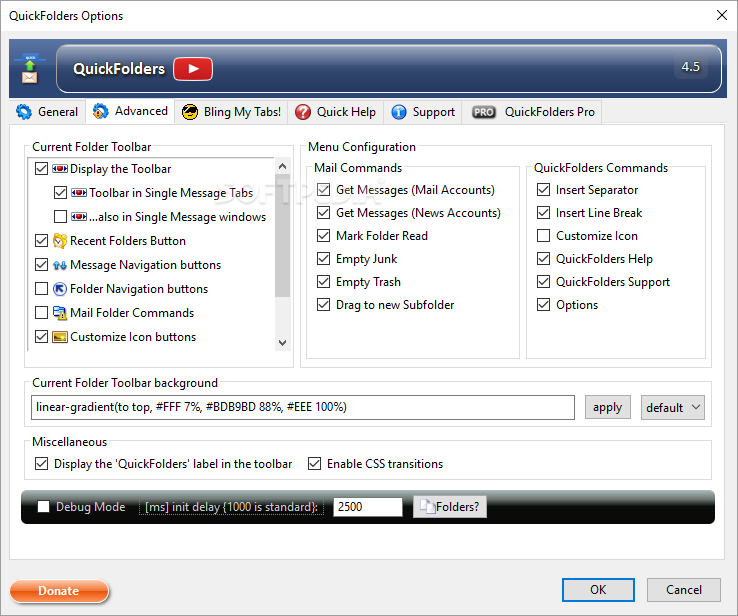Go to the Quick Help tab
Image resolution: width=738 pixels, height=616 pixels.
click(x=336, y=112)
